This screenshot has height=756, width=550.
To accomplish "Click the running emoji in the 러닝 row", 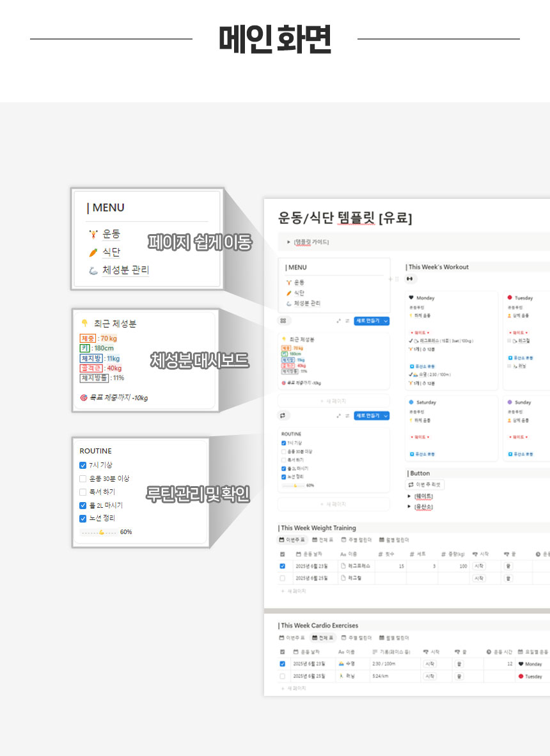I will tap(342, 676).
